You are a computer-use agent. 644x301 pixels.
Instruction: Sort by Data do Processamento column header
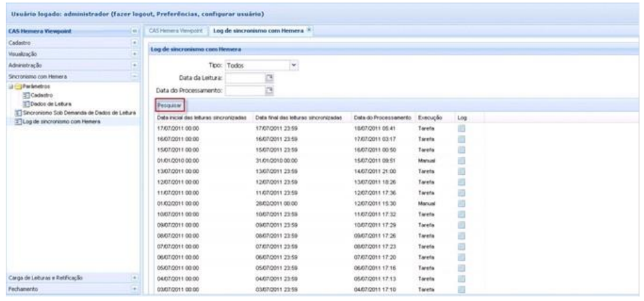[381, 118]
